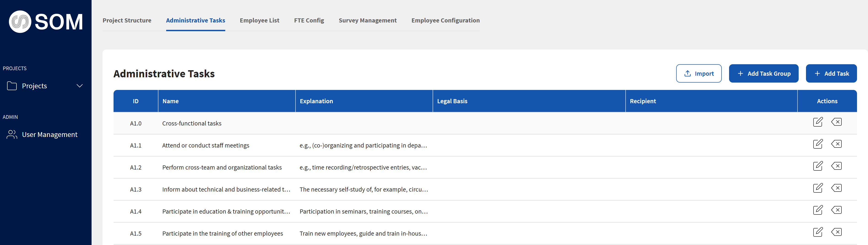Delete the A1.1 staff meetings task
Viewport: 868px width, 245px height.
[x=836, y=144]
